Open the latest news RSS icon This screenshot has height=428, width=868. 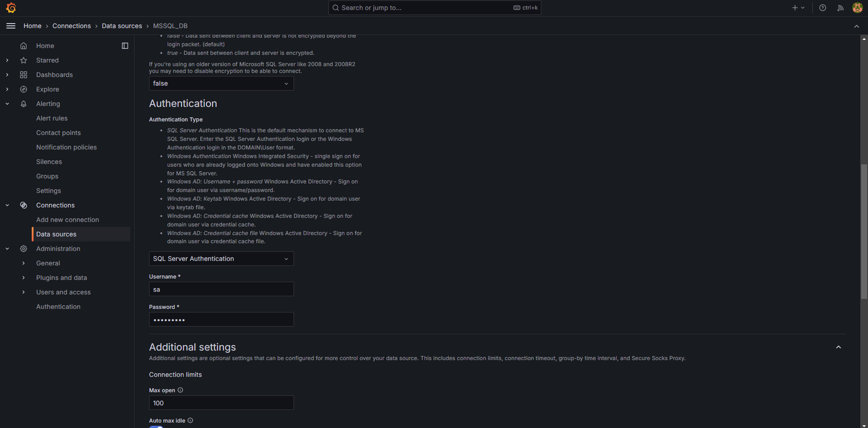(x=840, y=8)
